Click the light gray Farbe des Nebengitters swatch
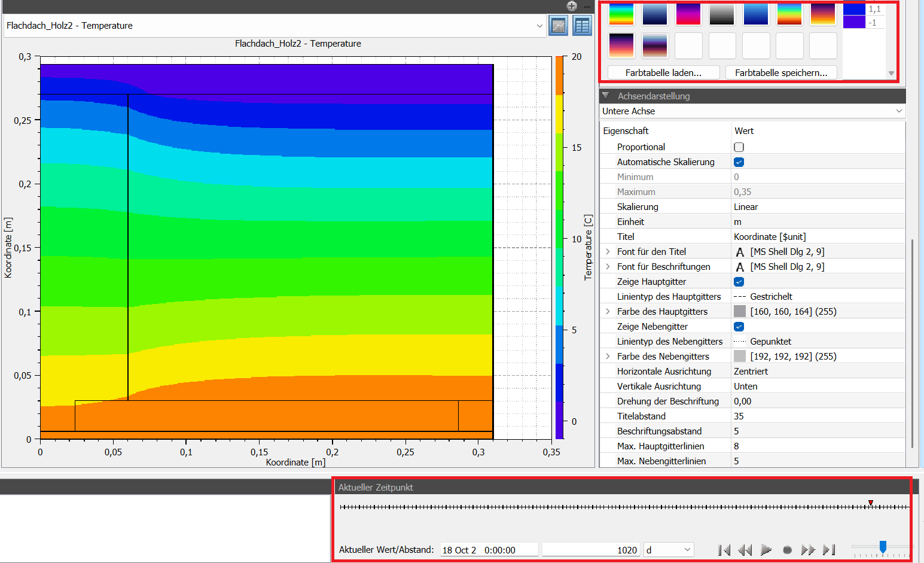The width and height of the screenshot is (924, 563). (740, 357)
